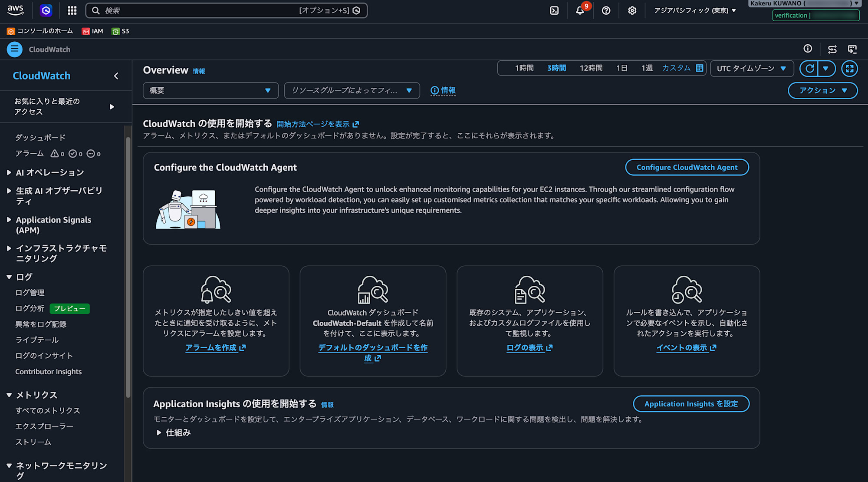
Task: Click the purple hexagon extension icon
Action: coord(46,10)
